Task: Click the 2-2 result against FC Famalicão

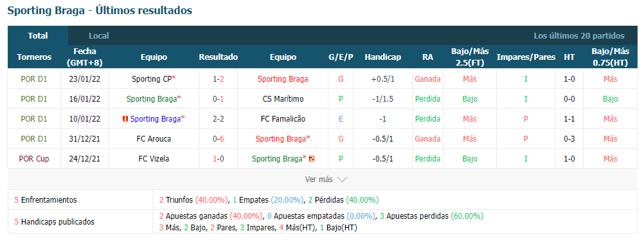Action: (x=218, y=119)
